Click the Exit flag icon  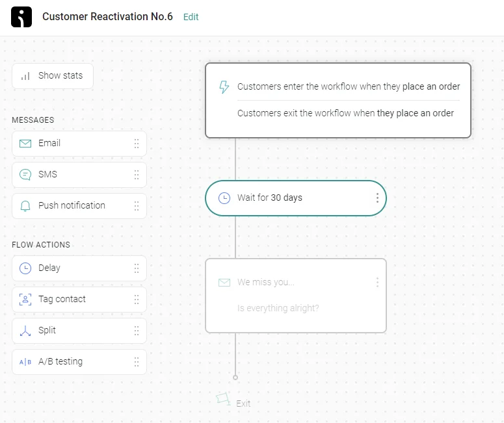click(x=223, y=399)
